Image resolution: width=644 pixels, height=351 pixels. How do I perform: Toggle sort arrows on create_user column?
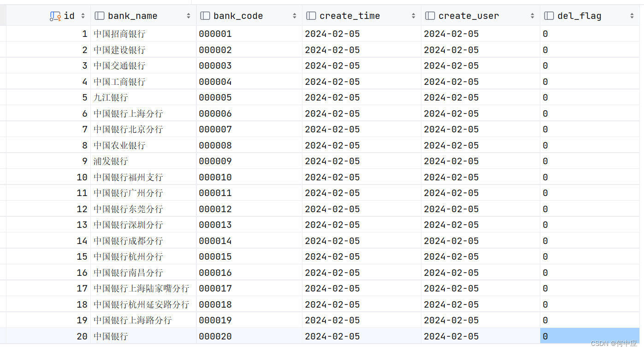[x=532, y=16]
